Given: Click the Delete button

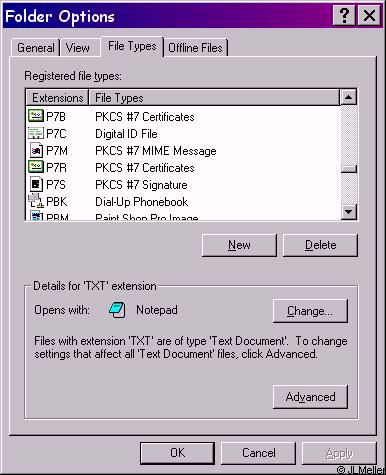Looking at the screenshot, I should pyautogui.click(x=320, y=245).
